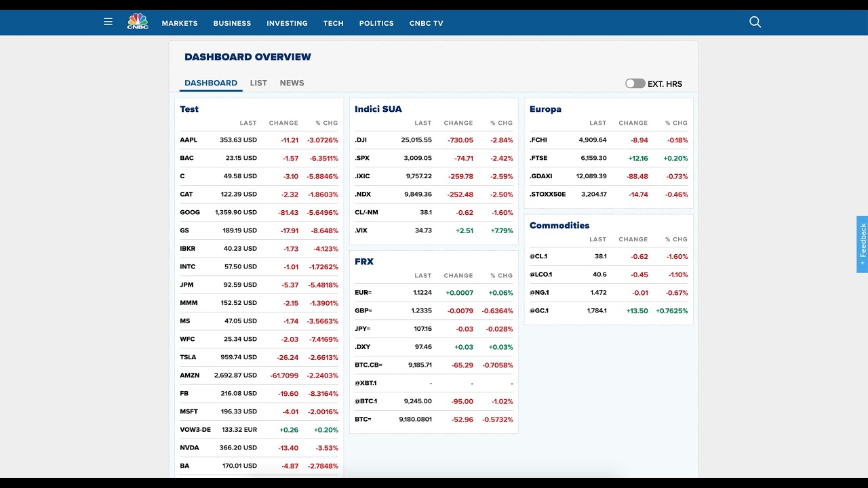The image size is (868, 488).
Task: Open the FRX watchlist title
Action: point(364,262)
